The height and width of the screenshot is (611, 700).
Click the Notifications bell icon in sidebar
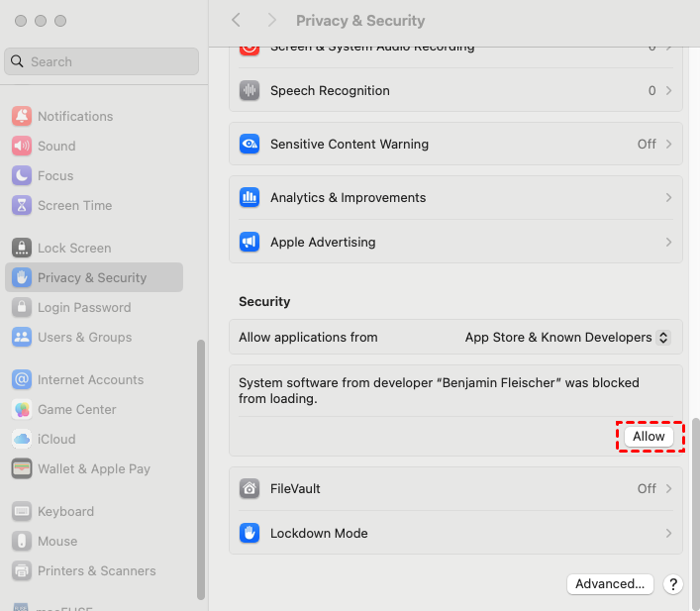[22, 116]
